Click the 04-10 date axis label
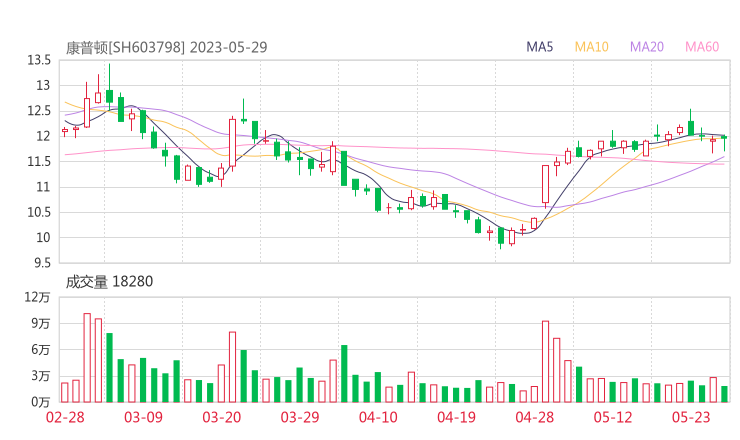 378,417
